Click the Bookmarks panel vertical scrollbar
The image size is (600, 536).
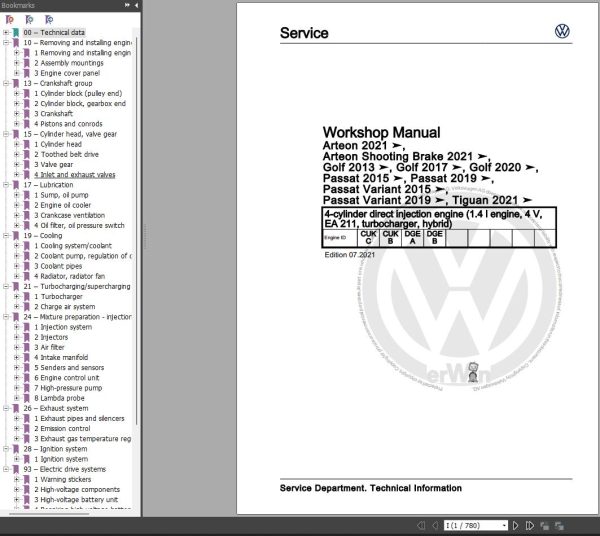(x=136, y=230)
